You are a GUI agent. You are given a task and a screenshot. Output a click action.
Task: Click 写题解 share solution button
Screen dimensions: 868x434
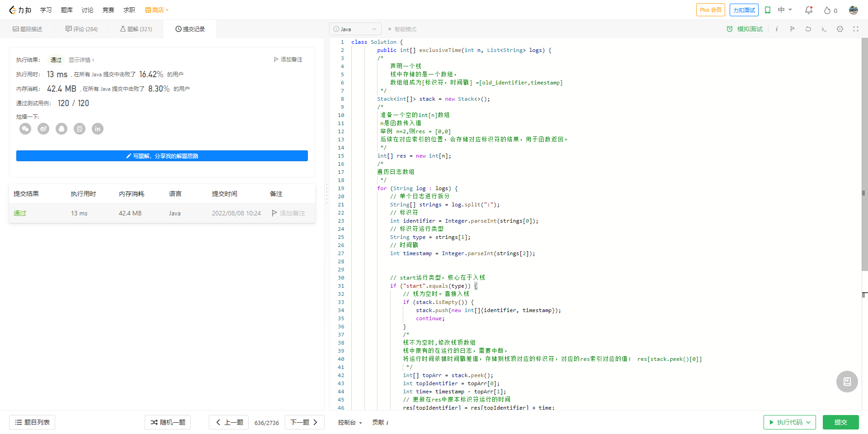point(162,156)
